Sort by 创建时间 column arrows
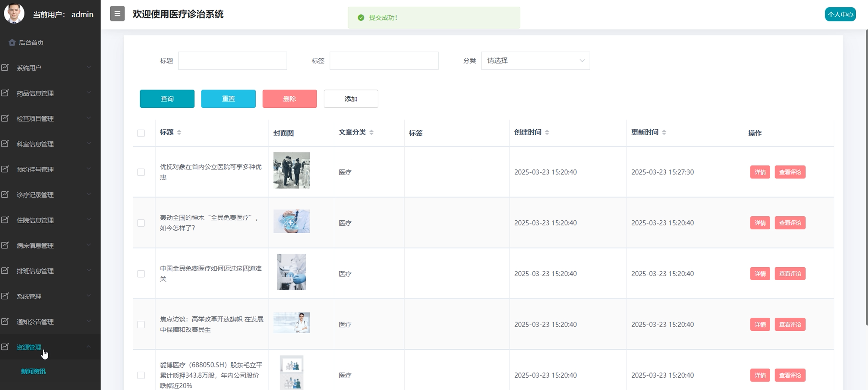The width and height of the screenshot is (868, 390). pyautogui.click(x=547, y=132)
